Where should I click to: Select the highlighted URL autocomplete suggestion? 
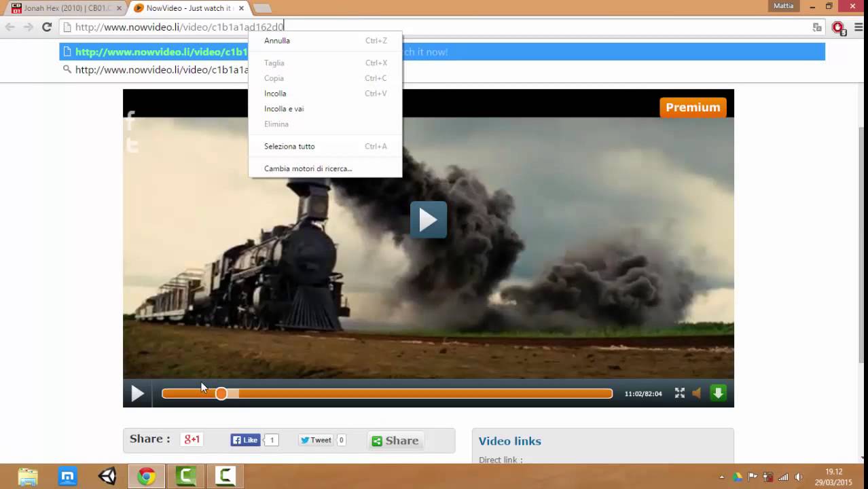pos(442,52)
